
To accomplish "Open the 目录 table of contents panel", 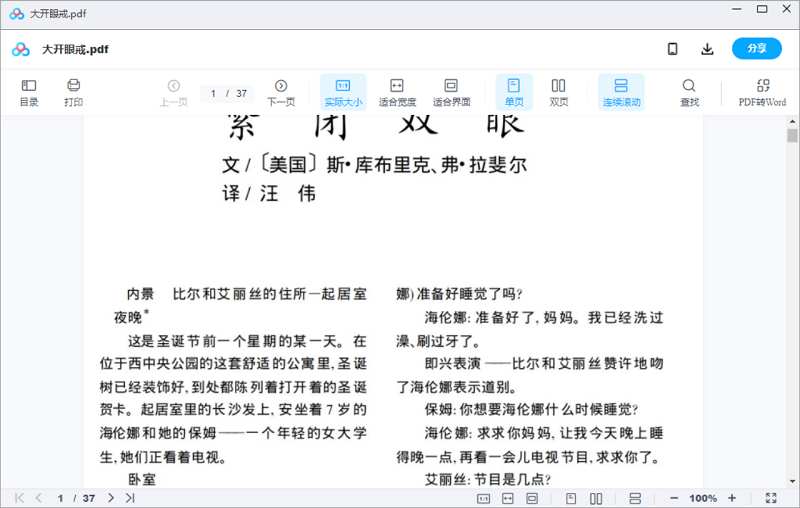I will pos(29,92).
